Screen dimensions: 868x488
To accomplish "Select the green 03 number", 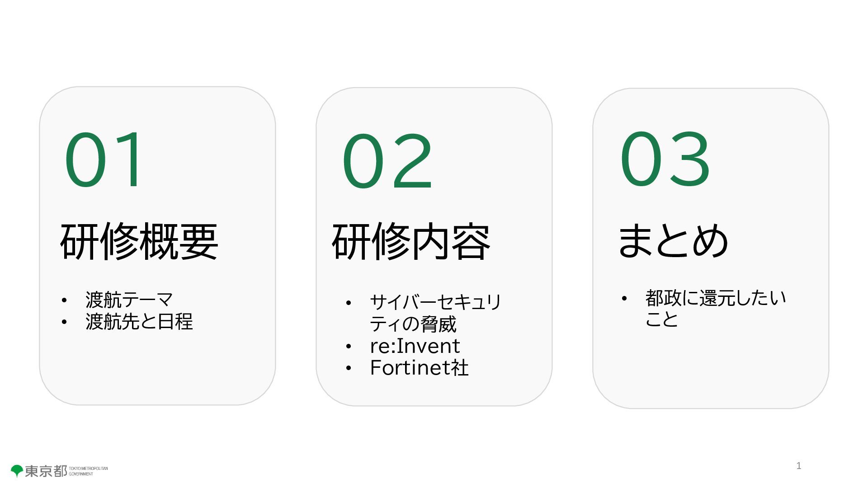I will pos(665,159).
